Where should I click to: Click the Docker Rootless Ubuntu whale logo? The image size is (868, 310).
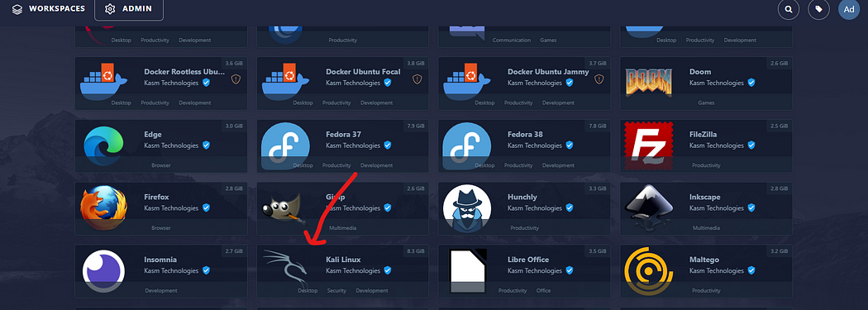(x=103, y=81)
